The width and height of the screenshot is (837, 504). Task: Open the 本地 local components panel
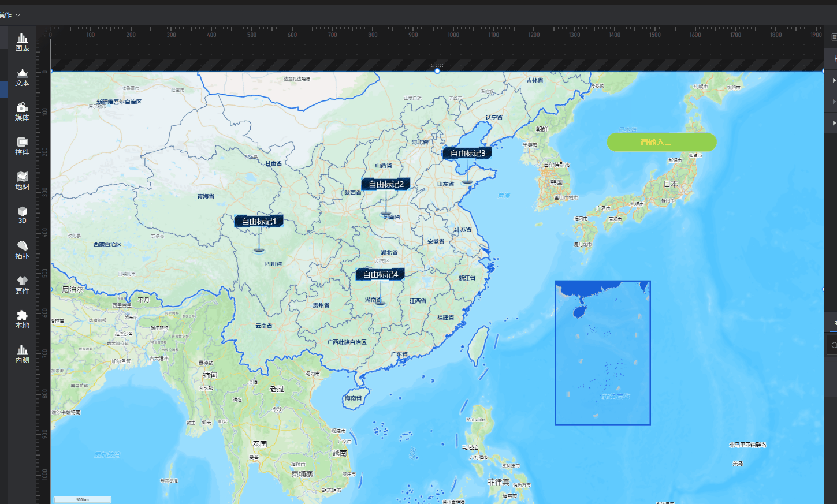point(22,320)
